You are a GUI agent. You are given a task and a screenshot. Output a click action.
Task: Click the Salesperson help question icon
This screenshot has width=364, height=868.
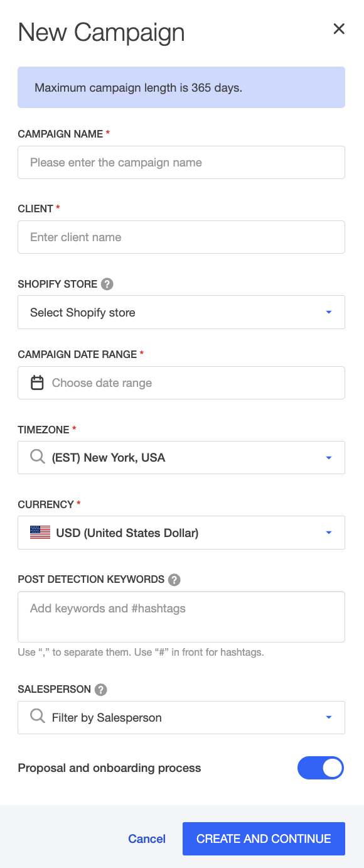[x=101, y=690]
